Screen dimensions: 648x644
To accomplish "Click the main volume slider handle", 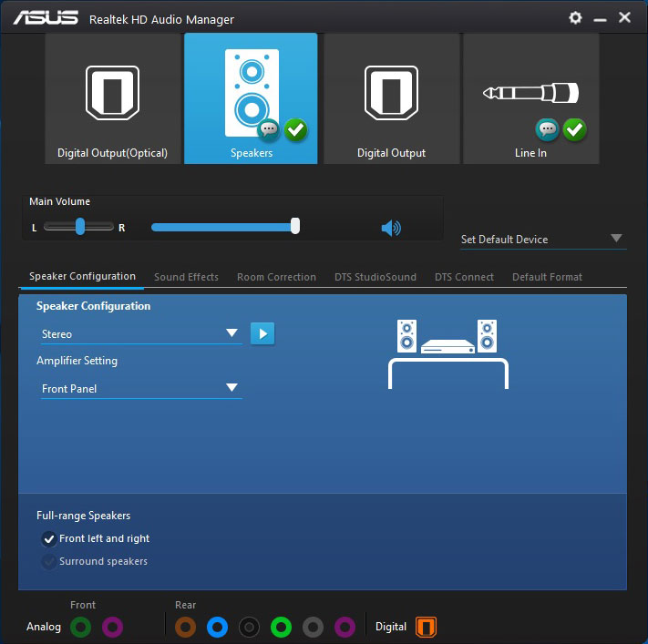I will pyautogui.click(x=295, y=226).
